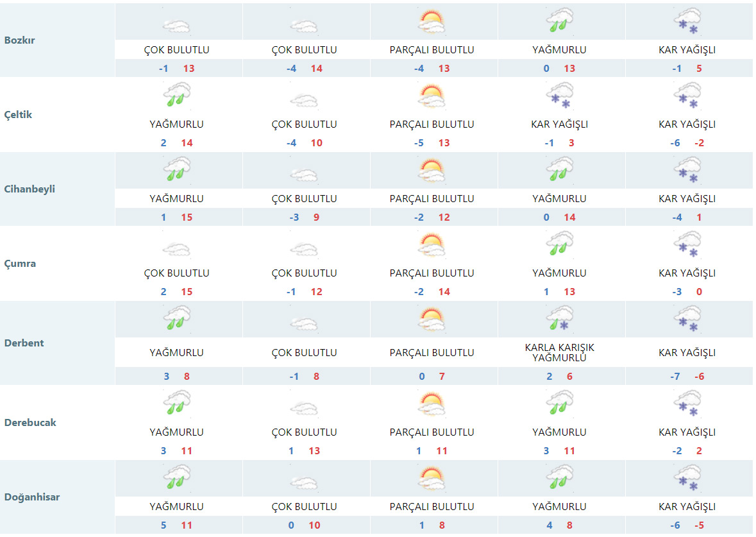The height and width of the screenshot is (537, 756).
Task: Select the Cihanbeyli district label
Action: click(29, 189)
